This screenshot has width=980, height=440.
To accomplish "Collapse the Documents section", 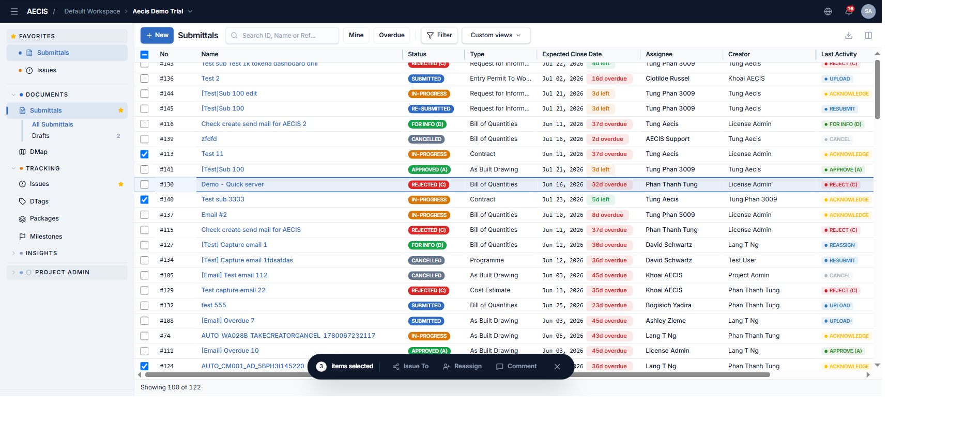I will tap(13, 95).
